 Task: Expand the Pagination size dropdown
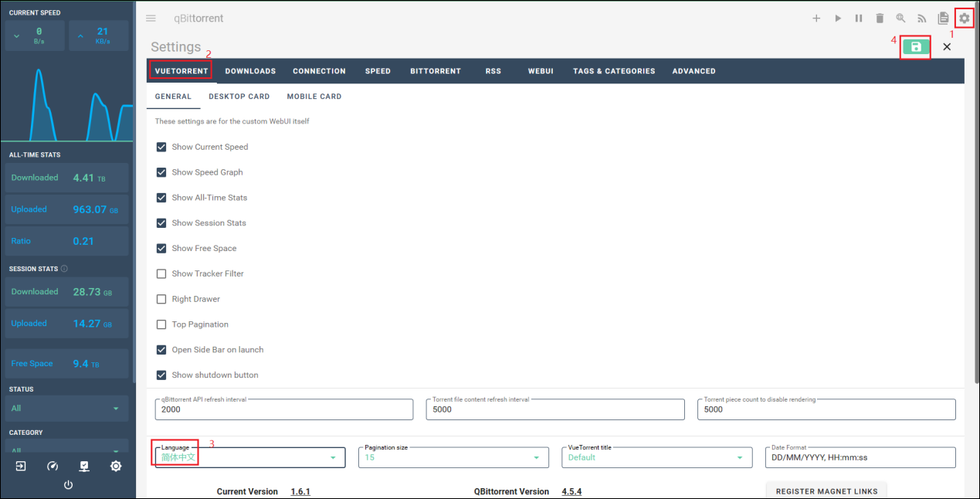[453, 457]
